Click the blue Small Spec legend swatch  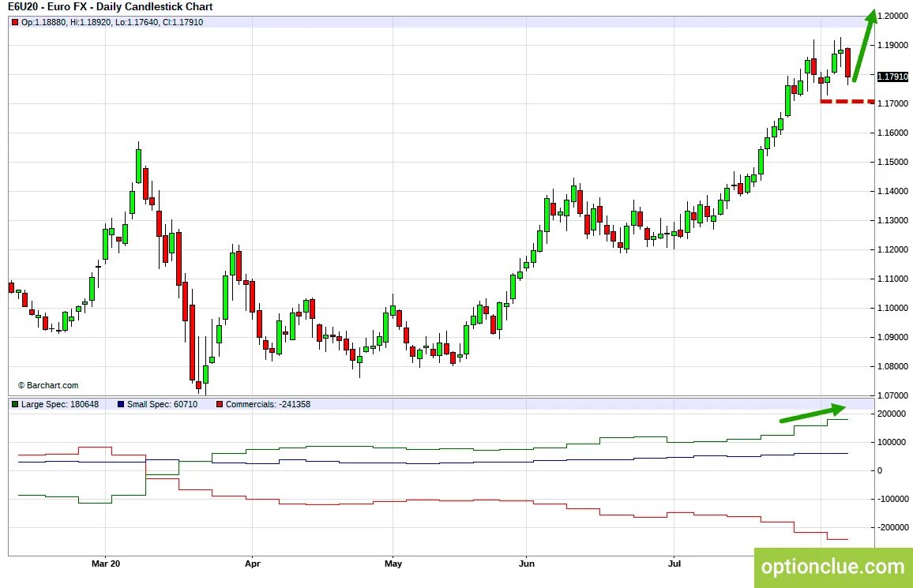coord(121,404)
